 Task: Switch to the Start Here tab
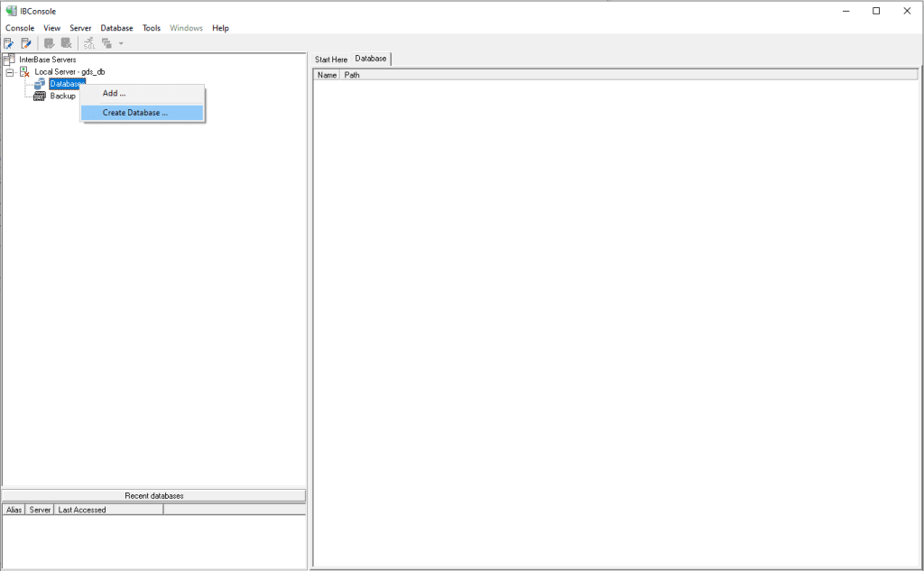point(331,60)
